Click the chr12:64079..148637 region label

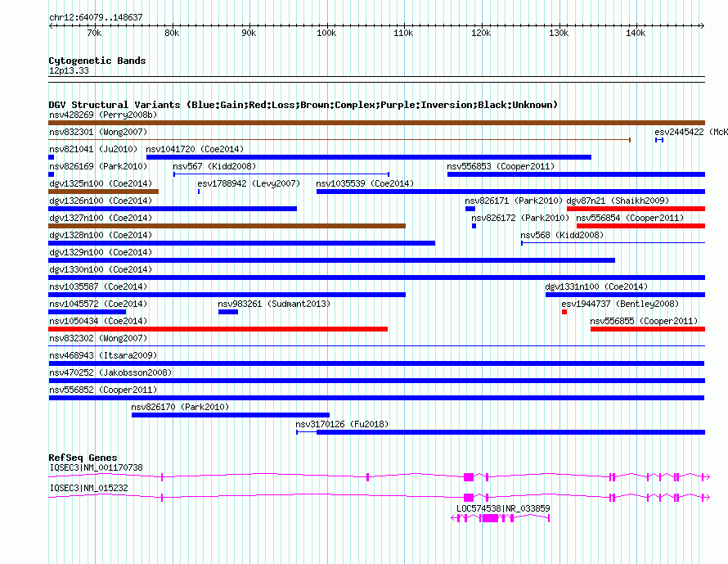pyautogui.click(x=96, y=18)
